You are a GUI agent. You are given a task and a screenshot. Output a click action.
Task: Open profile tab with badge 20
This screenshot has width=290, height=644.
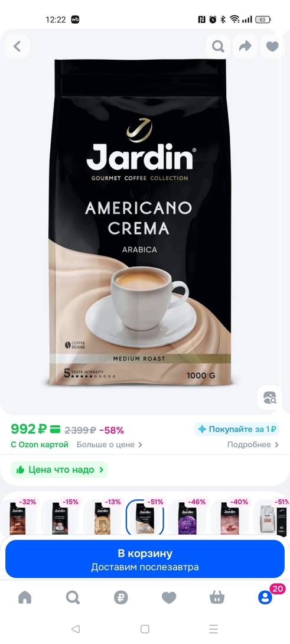(265, 597)
